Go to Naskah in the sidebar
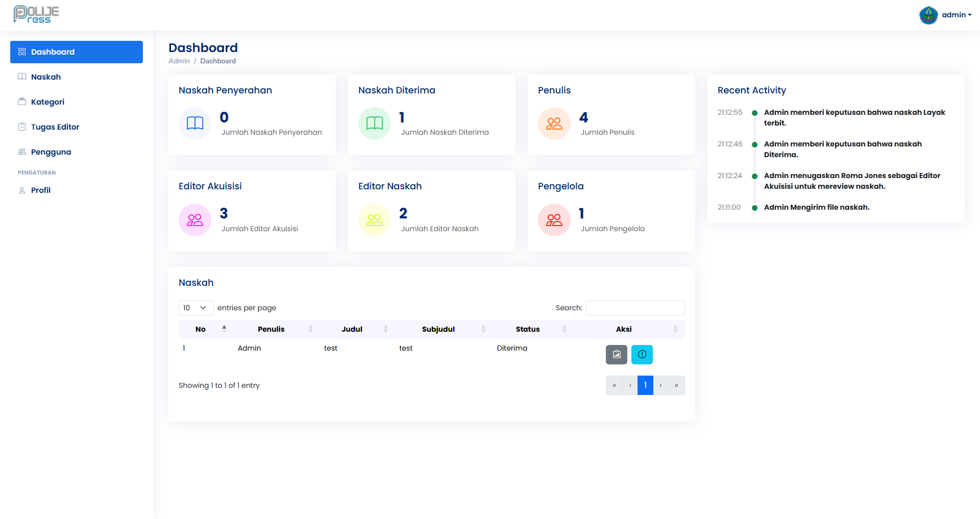The width and height of the screenshot is (980, 519). 77,77
